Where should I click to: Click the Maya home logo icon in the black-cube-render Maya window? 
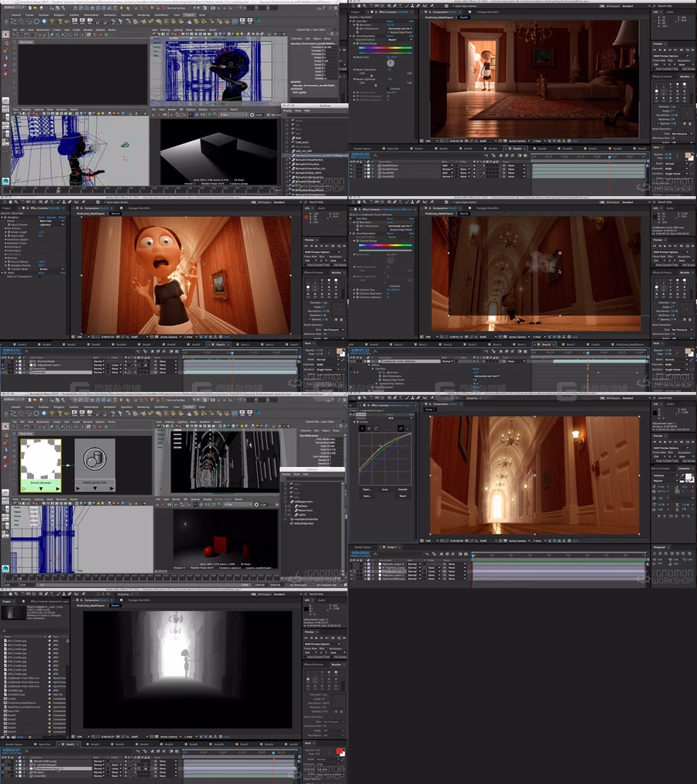5,181
